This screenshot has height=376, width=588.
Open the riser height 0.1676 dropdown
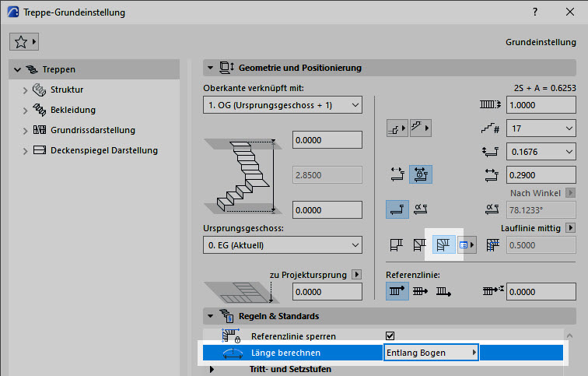541,152
